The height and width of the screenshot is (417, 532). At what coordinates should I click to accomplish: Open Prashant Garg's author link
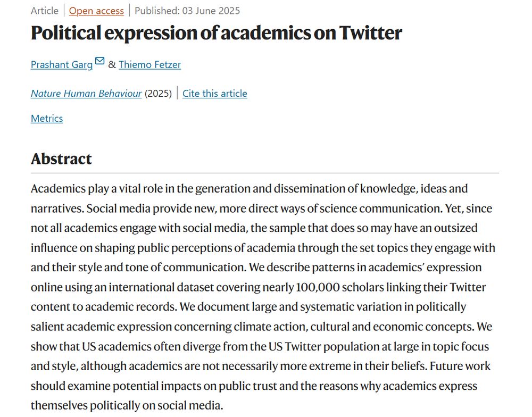(61, 64)
